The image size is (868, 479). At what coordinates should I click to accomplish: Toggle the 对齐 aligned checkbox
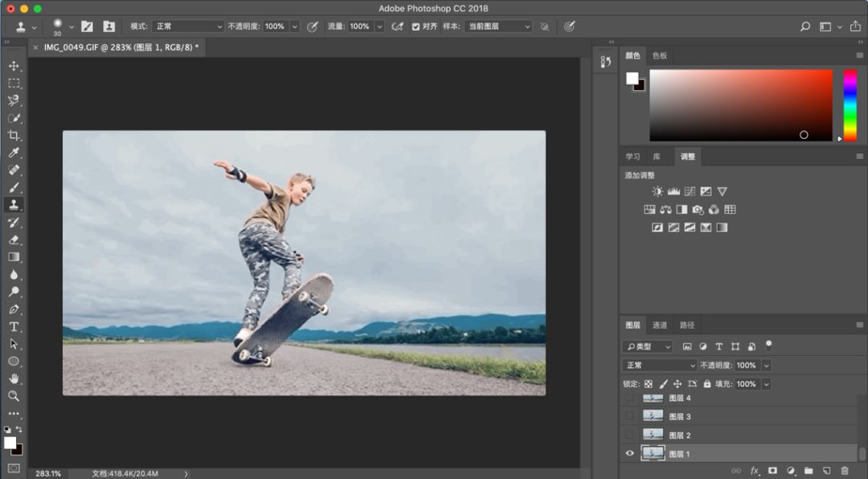(416, 27)
